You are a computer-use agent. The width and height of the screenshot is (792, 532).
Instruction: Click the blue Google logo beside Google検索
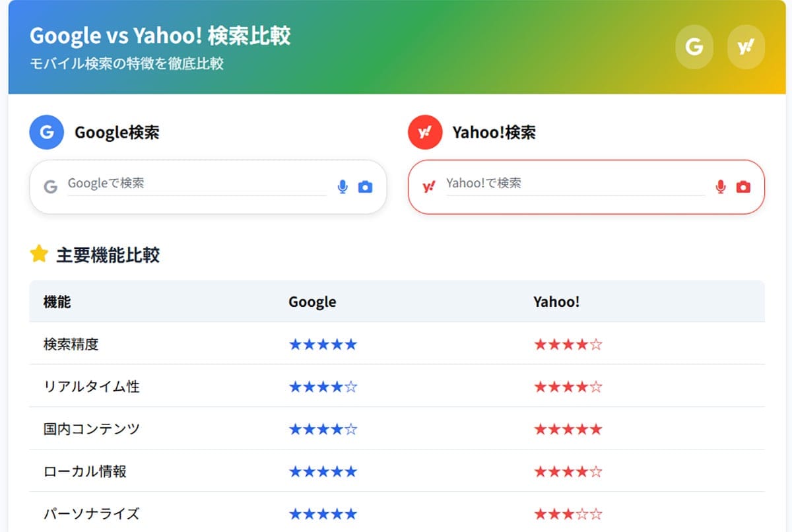click(x=46, y=132)
